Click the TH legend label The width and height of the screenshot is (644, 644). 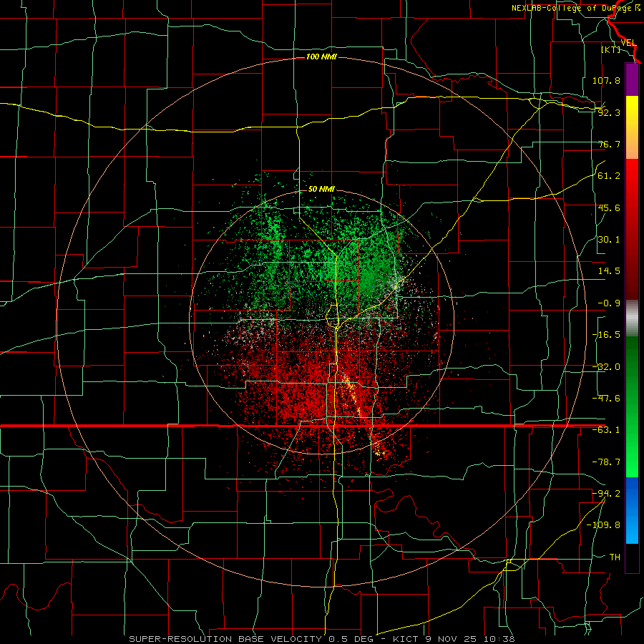[615, 557]
